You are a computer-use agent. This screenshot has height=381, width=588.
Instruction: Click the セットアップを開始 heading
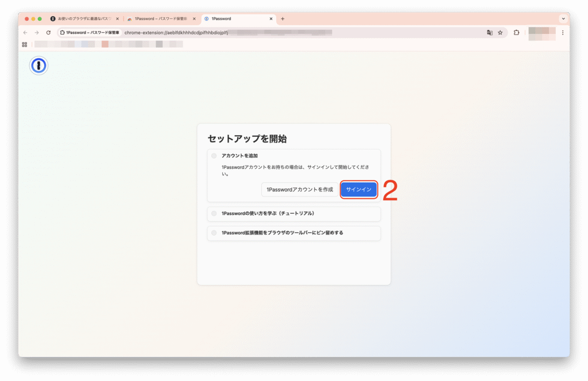[247, 139]
